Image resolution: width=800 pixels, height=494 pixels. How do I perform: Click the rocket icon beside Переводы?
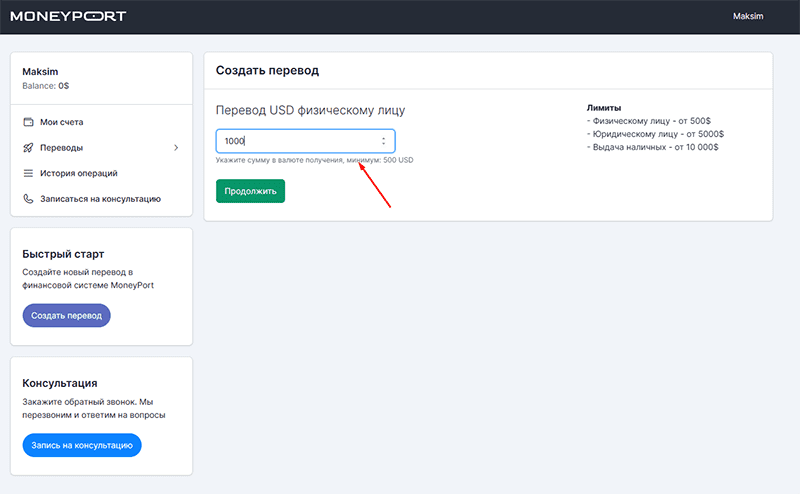[x=29, y=147]
